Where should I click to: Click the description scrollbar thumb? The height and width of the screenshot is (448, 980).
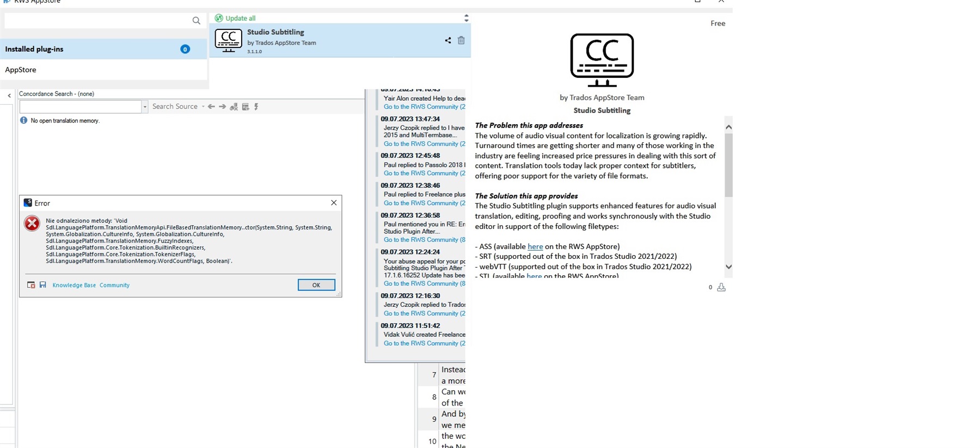[728, 165]
